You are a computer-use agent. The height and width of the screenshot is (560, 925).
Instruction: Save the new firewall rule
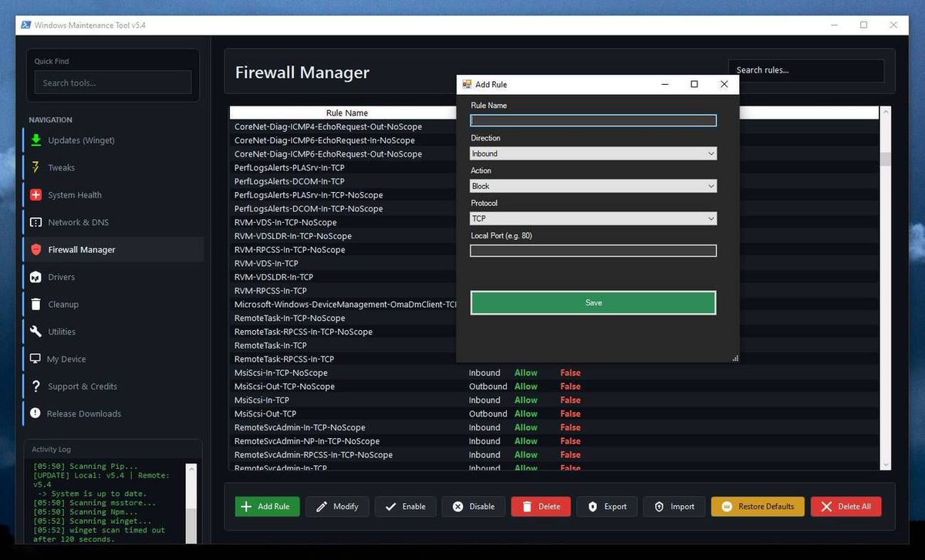592,302
